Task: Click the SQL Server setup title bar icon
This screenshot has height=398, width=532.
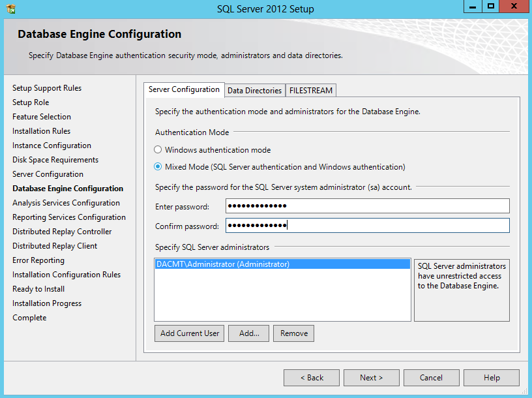Action: click(11, 8)
